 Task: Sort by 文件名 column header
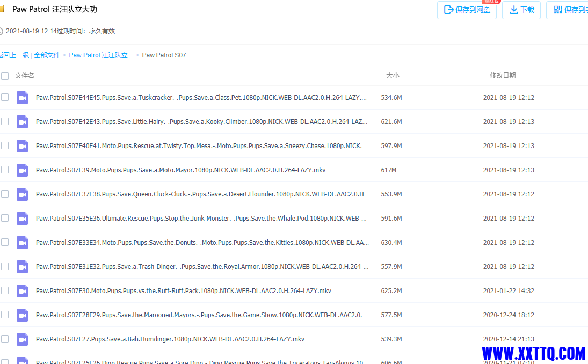(x=24, y=76)
